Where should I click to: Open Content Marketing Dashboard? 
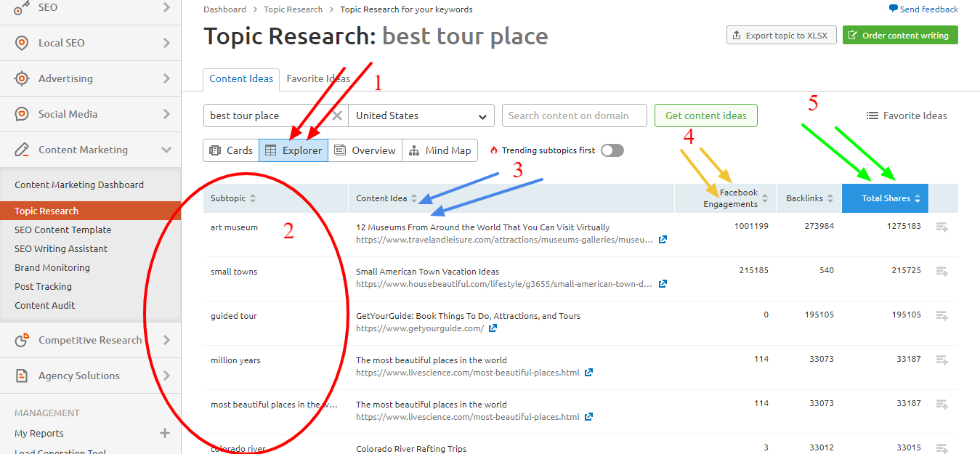pos(79,185)
